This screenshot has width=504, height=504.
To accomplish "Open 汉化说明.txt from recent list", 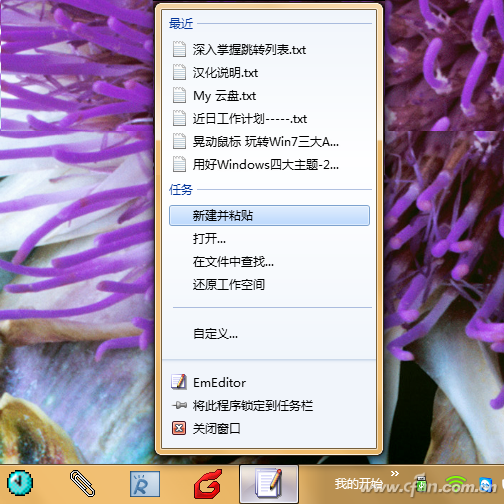I will (269, 73).
